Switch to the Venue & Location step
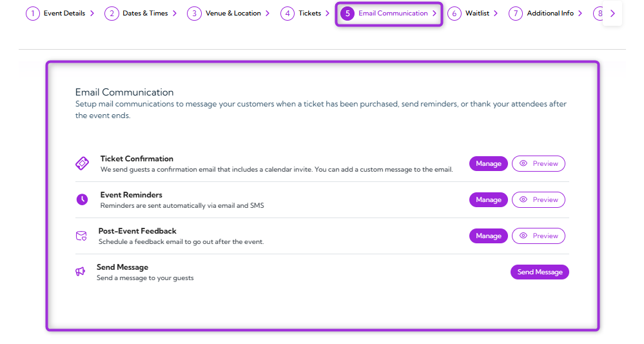The width and height of the screenshot is (644, 344). (233, 13)
